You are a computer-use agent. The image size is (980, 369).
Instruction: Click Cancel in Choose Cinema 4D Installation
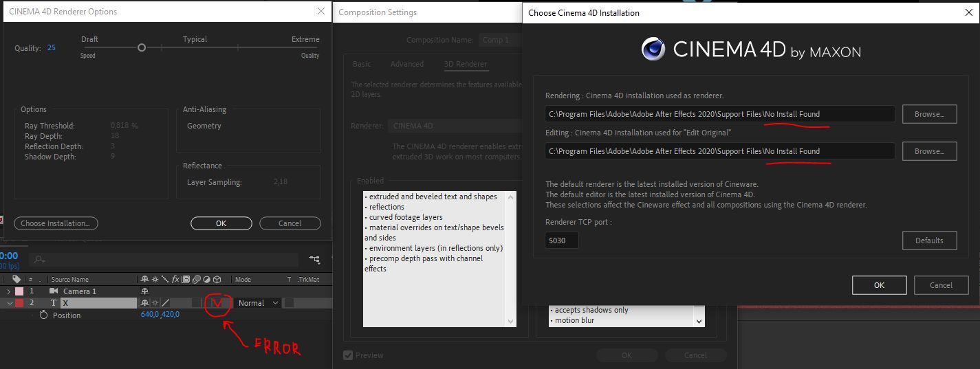click(x=941, y=285)
